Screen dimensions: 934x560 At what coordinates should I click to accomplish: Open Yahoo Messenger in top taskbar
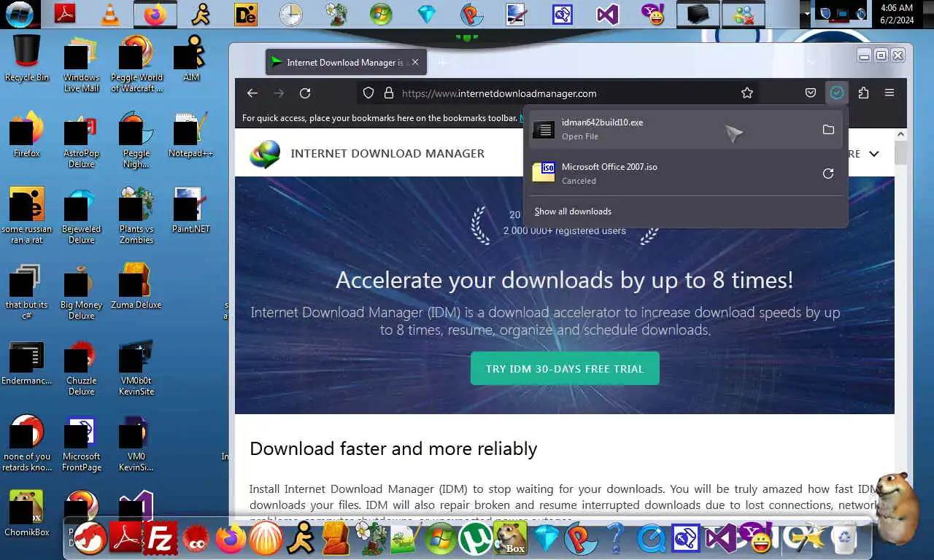[652, 14]
